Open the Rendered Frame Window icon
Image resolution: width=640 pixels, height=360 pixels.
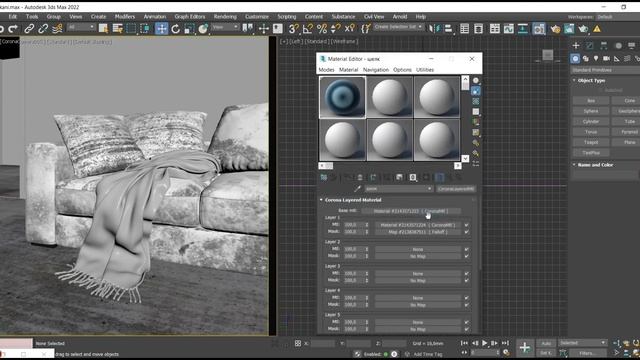[x=569, y=29]
